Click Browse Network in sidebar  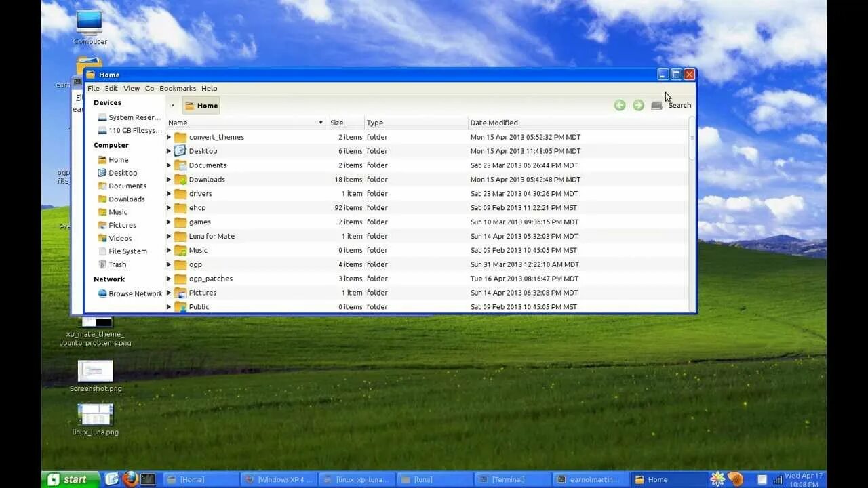(130, 293)
